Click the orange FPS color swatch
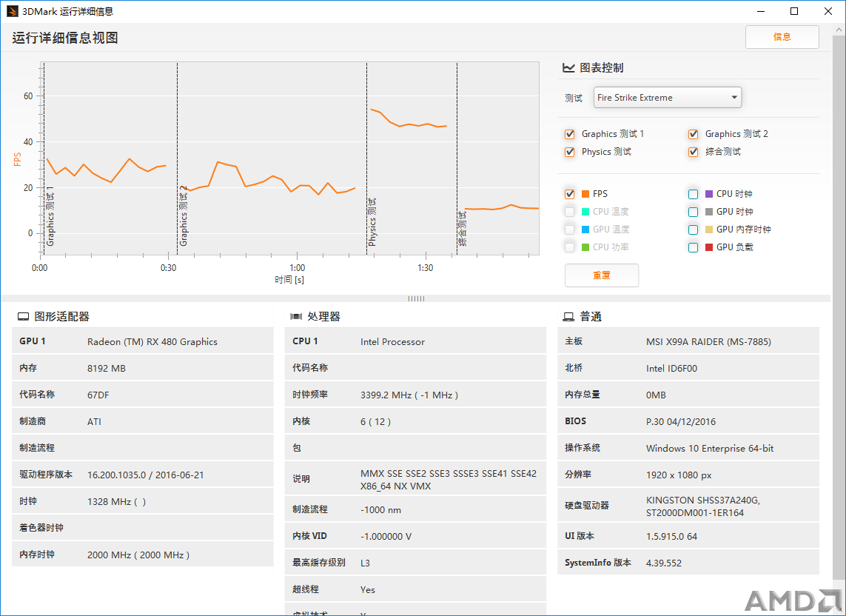This screenshot has width=846, height=616. coord(585,194)
